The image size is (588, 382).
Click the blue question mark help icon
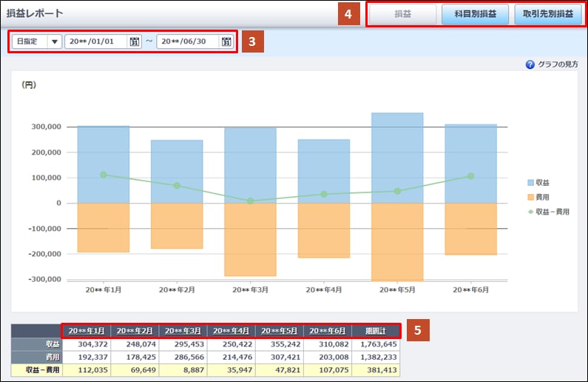[x=530, y=64]
